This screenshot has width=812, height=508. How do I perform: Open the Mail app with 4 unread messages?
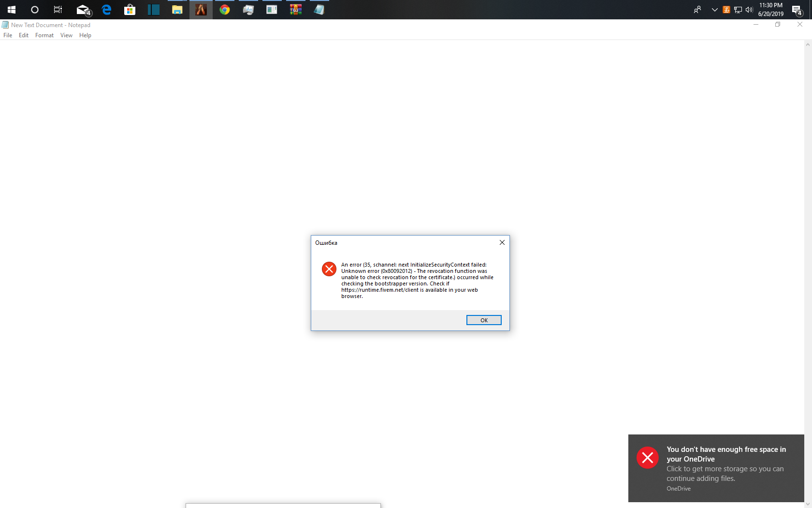coord(82,10)
